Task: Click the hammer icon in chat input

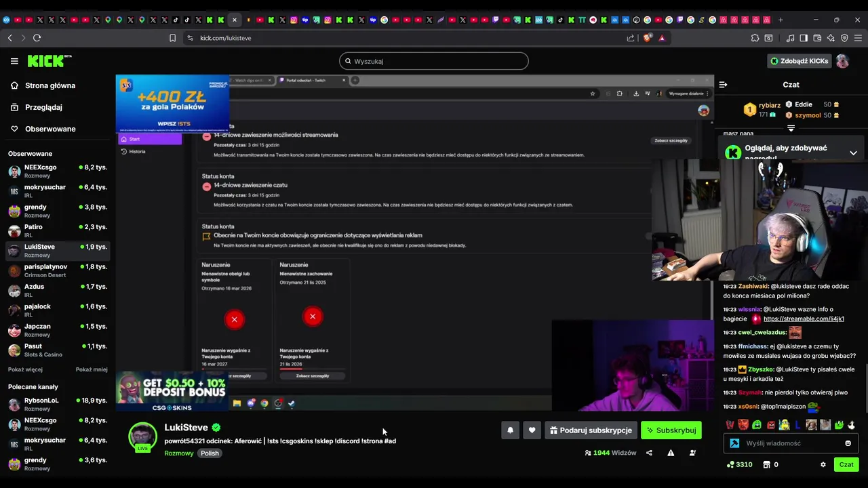Action: (x=734, y=443)
